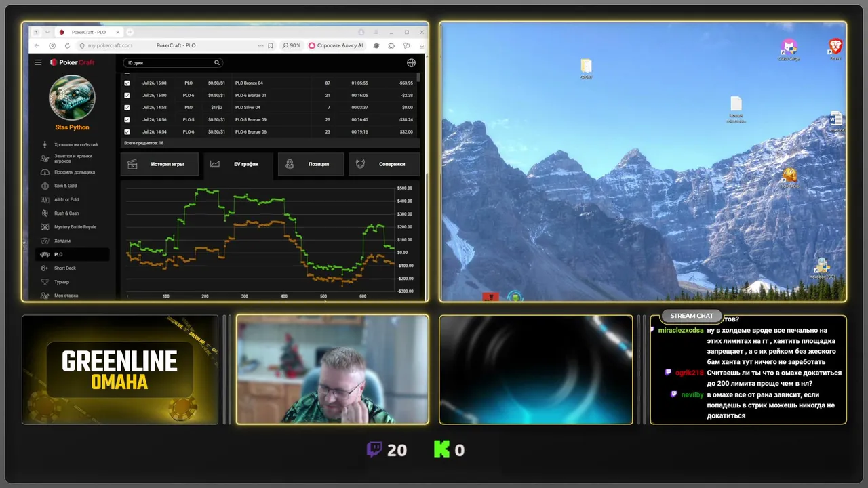
Task: Click the $32.00 result value
Action: [406, 131]
